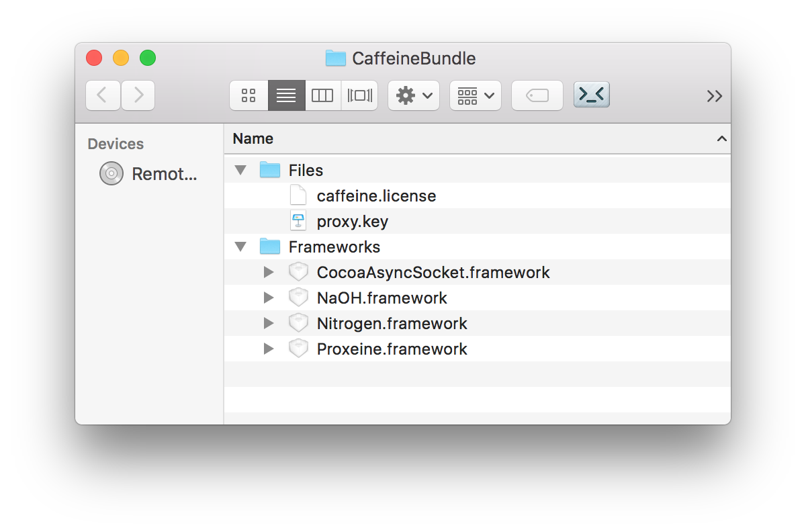Image resolution: width=806 pixels, height=532 pixels.
Task: Open the gear Action menu
Action: tap(413, 95)
